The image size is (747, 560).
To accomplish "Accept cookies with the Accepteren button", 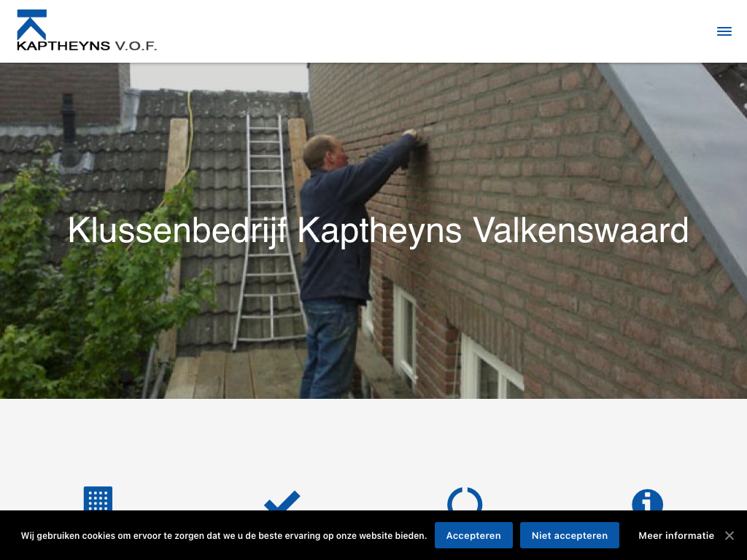I will (x=473, y=535).
